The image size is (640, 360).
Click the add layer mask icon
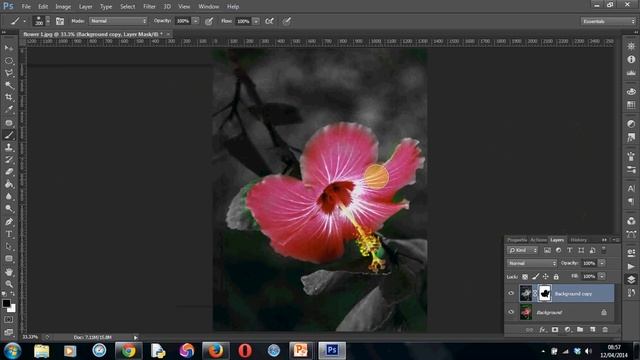pyautogui.click(x=555, y=329)
